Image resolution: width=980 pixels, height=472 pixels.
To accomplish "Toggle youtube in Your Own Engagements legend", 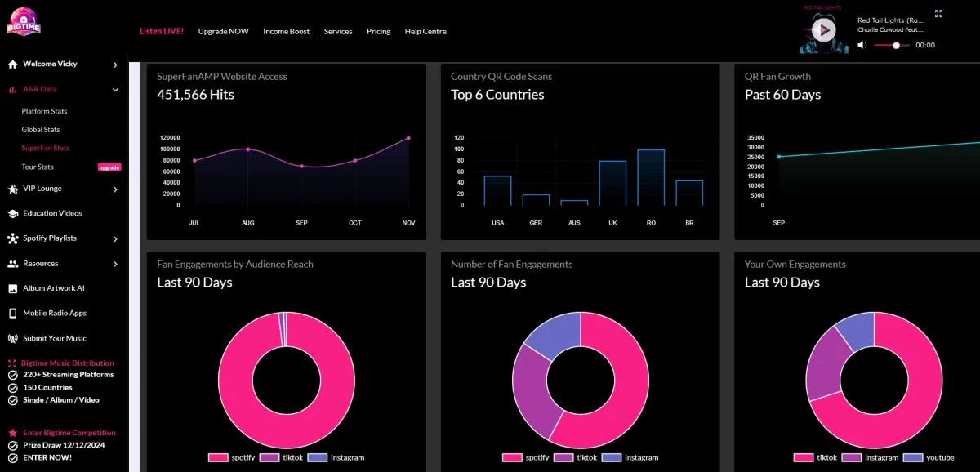I will click(929, 458).
